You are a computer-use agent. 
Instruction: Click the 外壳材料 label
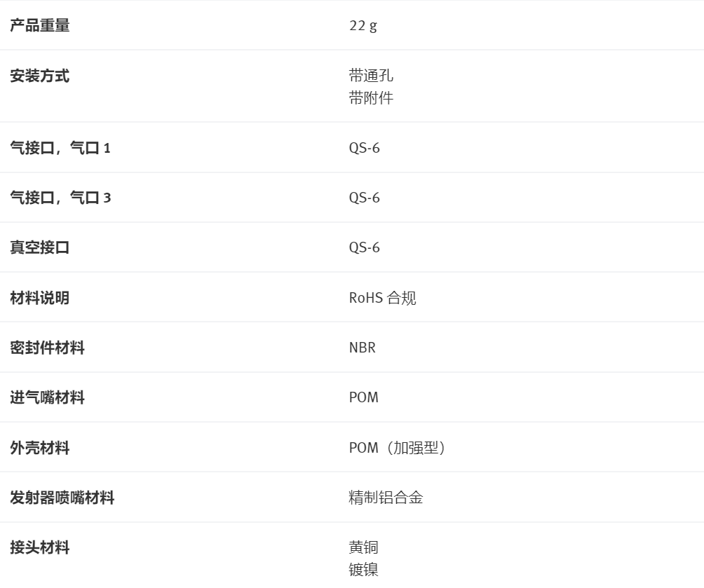pyautogui.click(x=40, y=449)
